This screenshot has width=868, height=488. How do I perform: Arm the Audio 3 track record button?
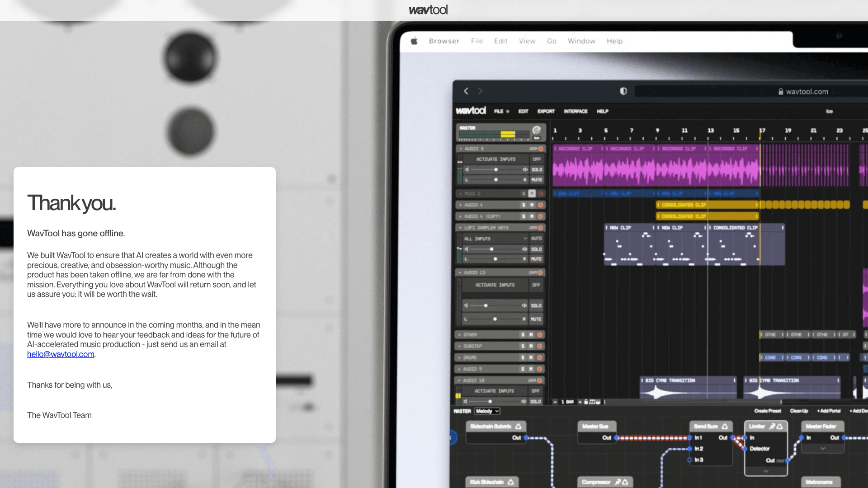[x=541, y=149]
